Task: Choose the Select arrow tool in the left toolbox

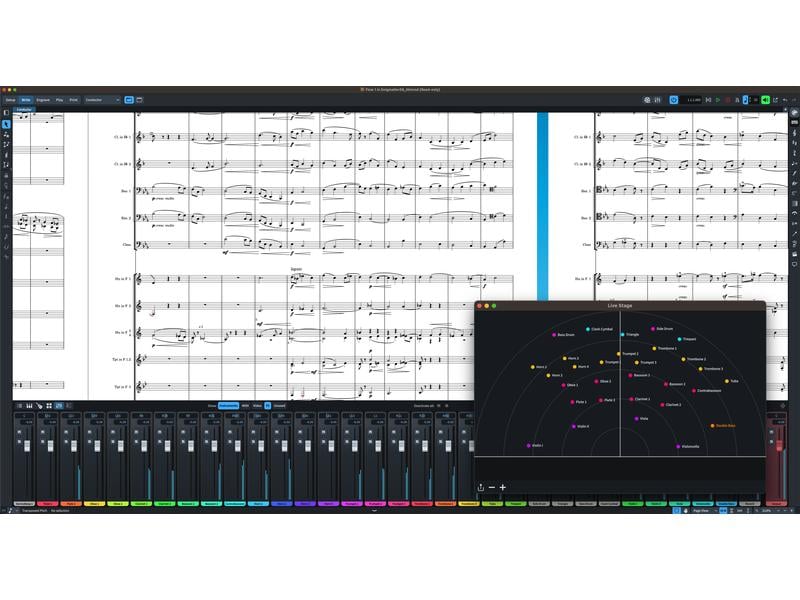Action: pos(6,124)
